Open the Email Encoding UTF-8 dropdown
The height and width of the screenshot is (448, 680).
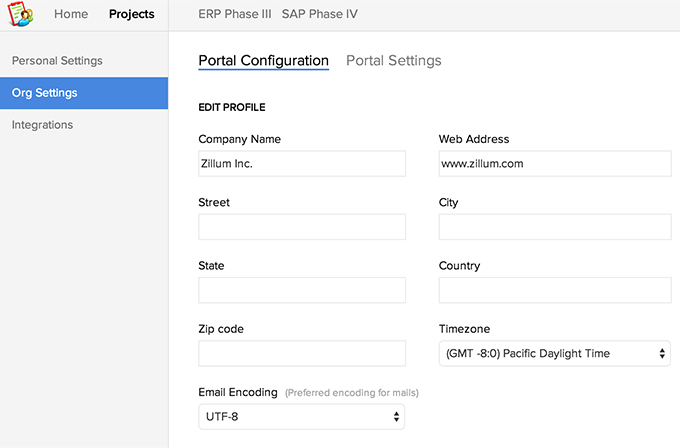point(301,416)
